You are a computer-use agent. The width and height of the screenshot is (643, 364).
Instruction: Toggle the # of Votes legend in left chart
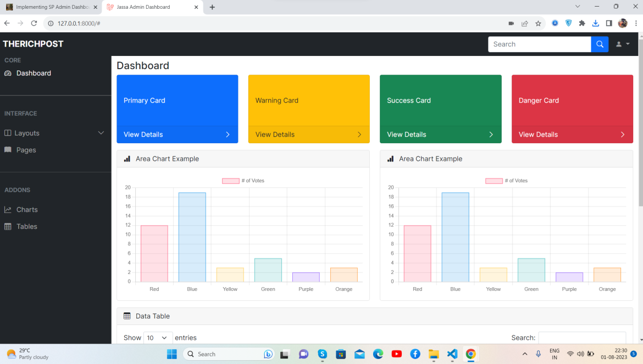tap(243, 181)
